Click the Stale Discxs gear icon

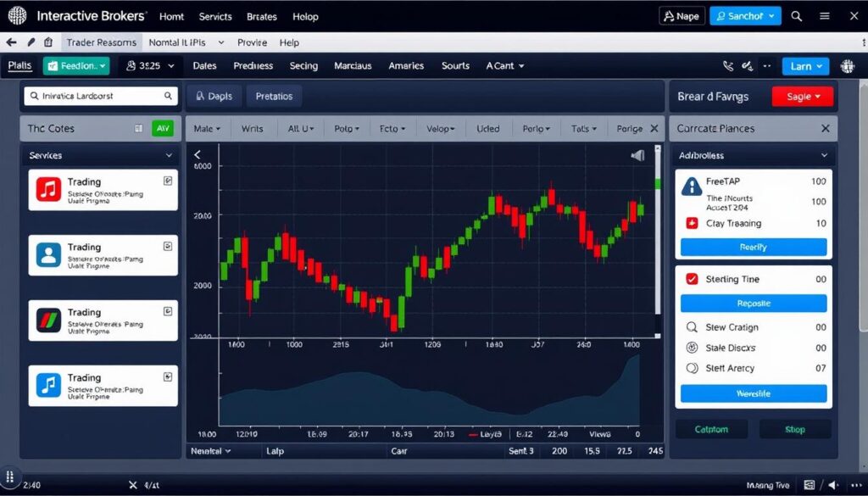coord(692,348)
